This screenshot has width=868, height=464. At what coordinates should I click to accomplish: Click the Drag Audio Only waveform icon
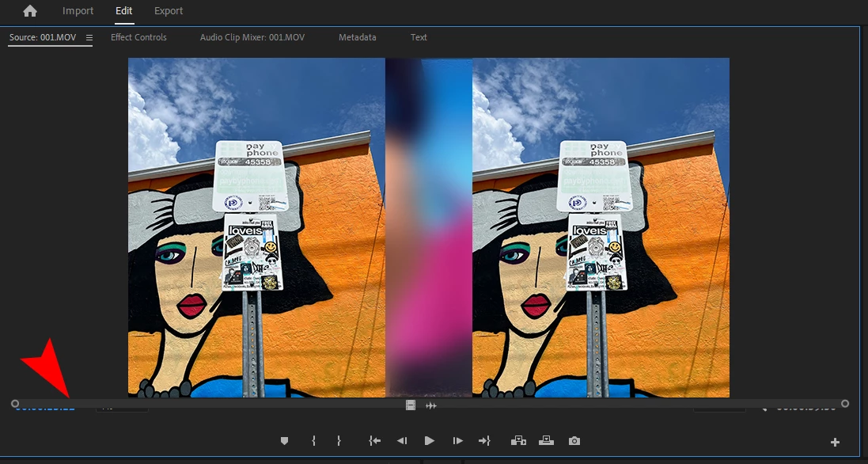point(430,405)
